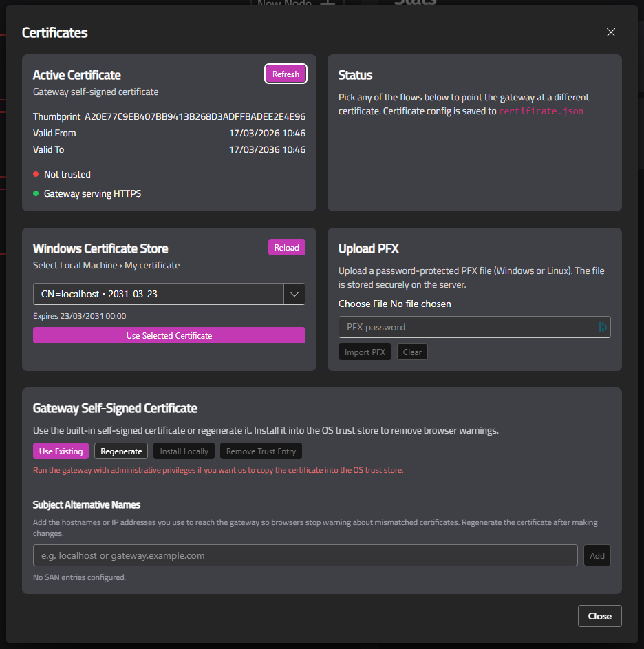Clear the PFX upload form
Image resolution: width=644 pixels, height=649 pixels.
[x=411, y=352]
